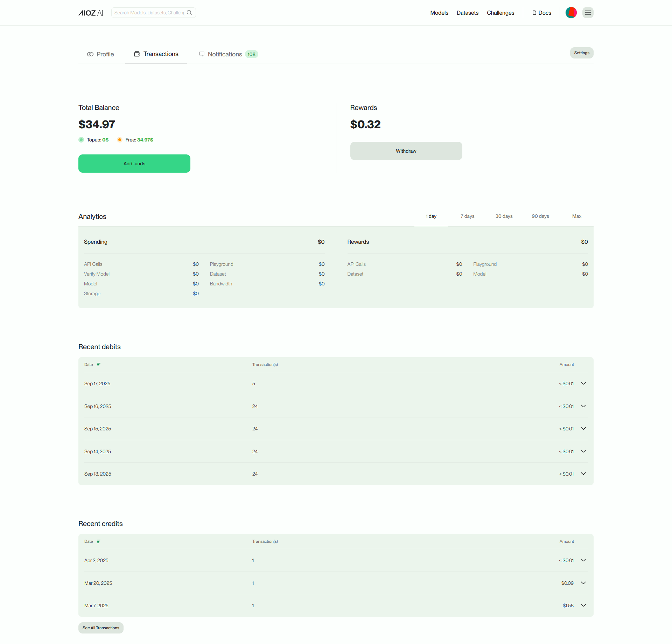Expand the Mar 7, 2025 credit row
The image size is (672, 644).
pyautogui.click(x=583, y=605)
